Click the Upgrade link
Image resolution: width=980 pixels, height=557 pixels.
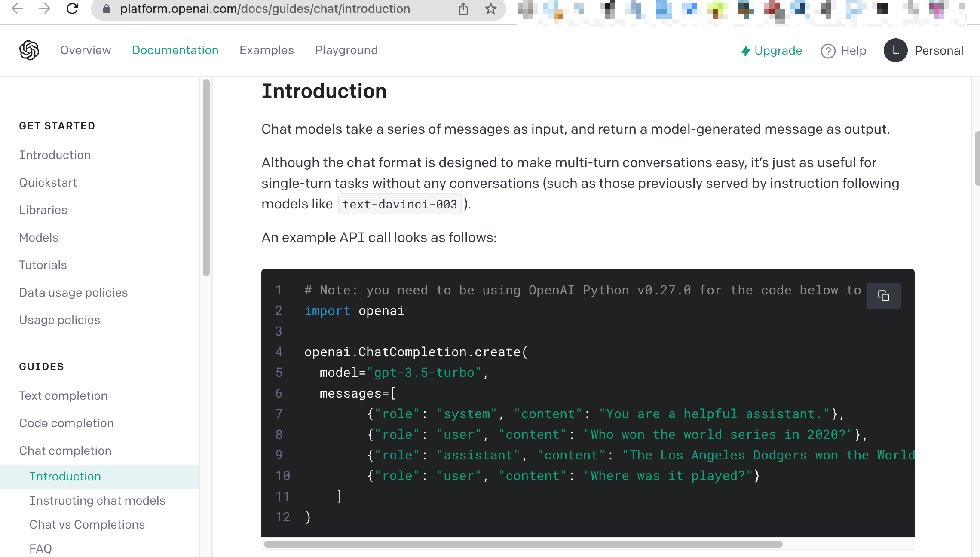(x=778, y=51)
